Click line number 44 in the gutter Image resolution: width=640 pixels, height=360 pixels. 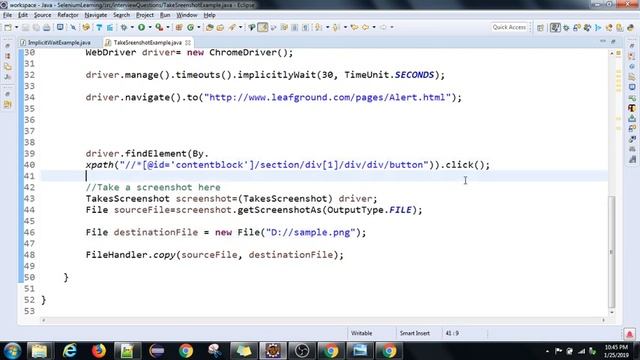29,210
